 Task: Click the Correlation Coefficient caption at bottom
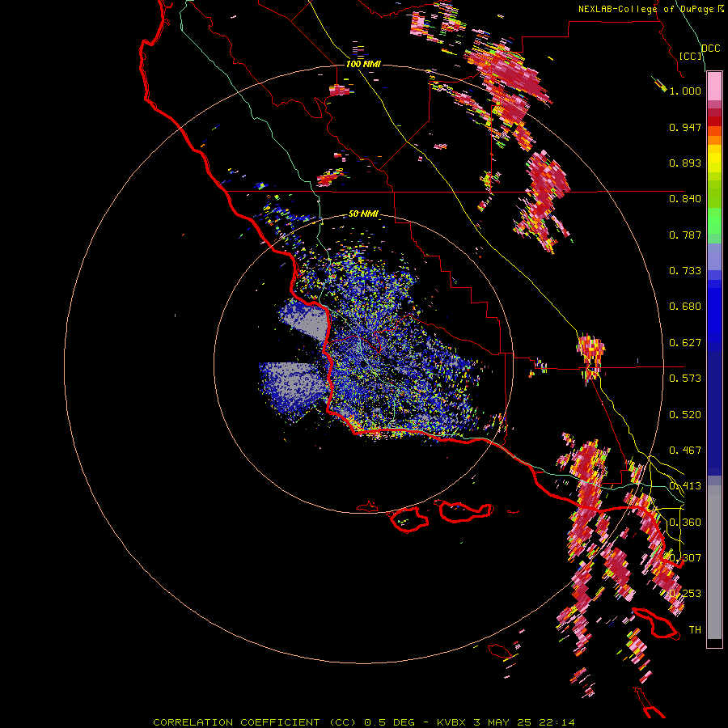[x=363, y=722]
